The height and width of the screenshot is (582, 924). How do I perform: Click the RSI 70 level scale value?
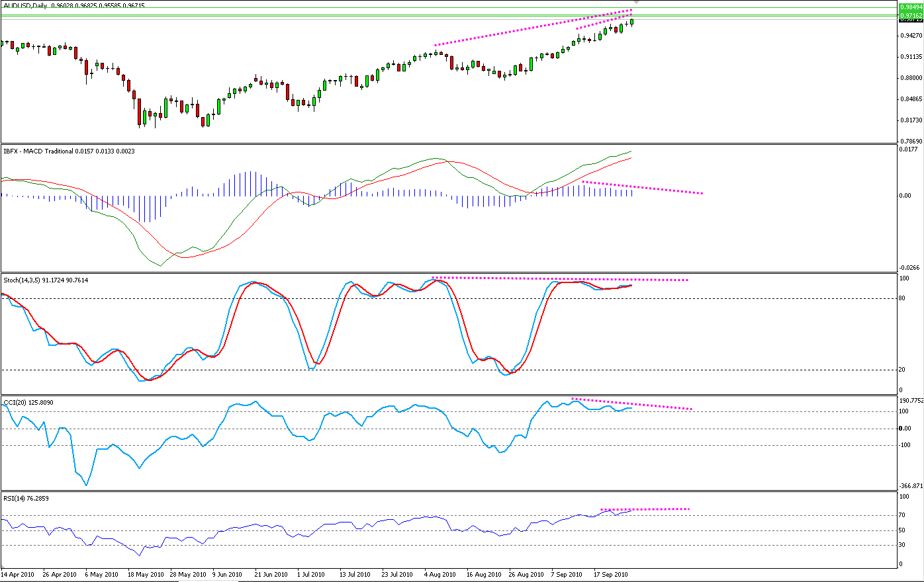pyautogui.click(x=902, y=515)
